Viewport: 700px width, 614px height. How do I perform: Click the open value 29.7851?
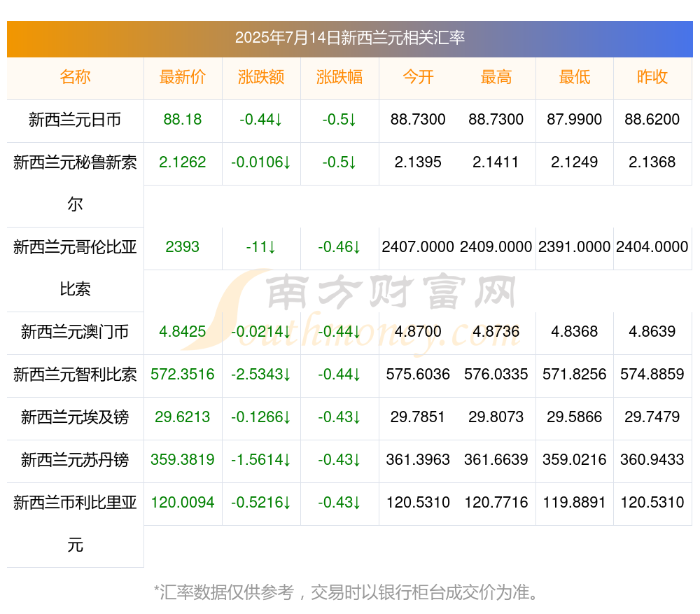pyautogui.click(x=418, y=417)
